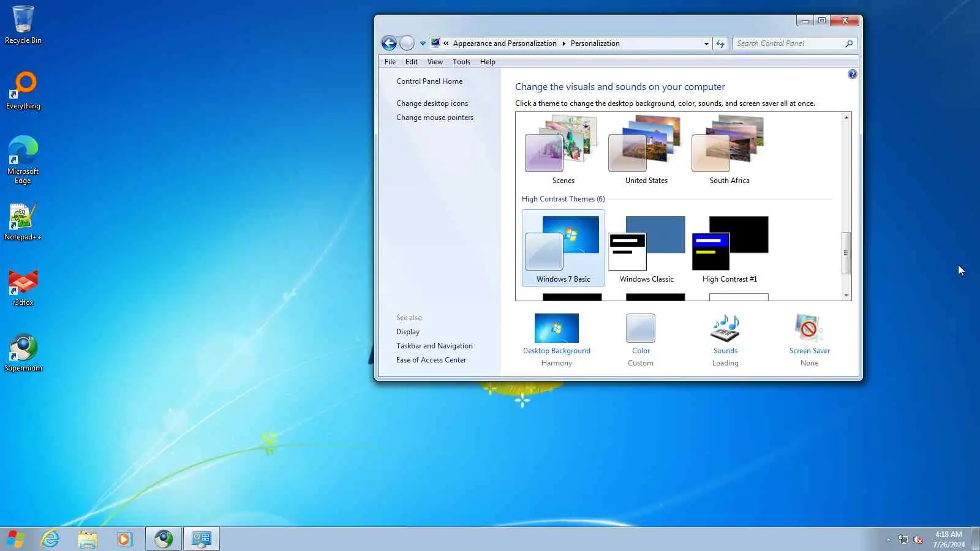Click the theme list scroll down arrow

846,295
